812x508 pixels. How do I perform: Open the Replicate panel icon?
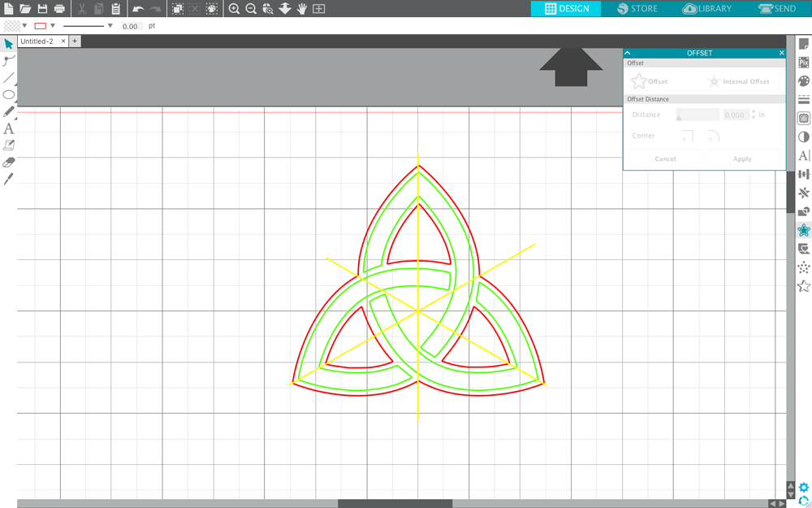coord(804,193)
